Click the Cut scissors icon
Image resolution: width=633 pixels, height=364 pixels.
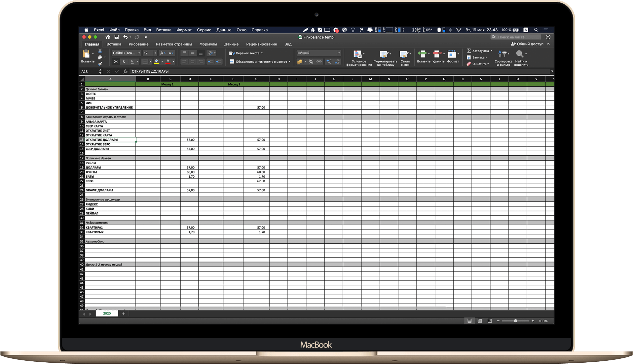pyautogui.click(x=100, y=51)
